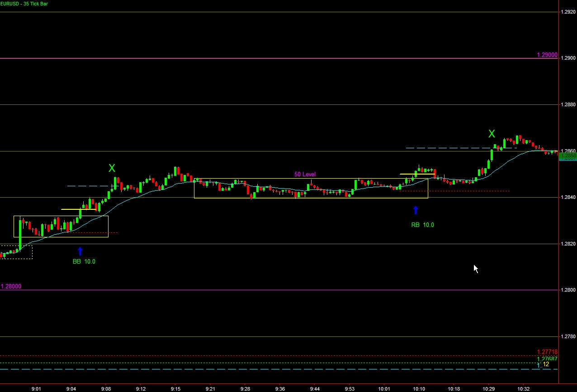Screen dimensions: 577x392
Task: Click the 9:53 time axis label
Action: [x=350, y=388]
